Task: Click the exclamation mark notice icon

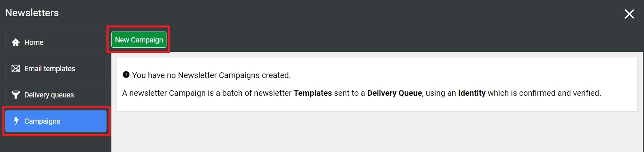Action: point(126,75)
